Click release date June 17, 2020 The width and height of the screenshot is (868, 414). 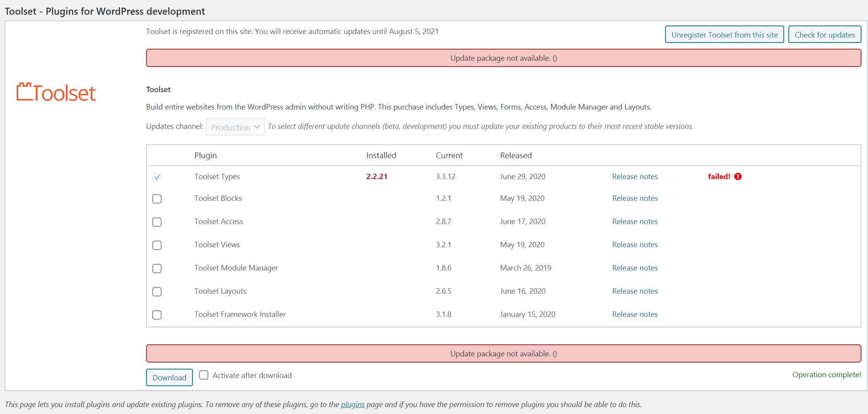click(523, 221)
